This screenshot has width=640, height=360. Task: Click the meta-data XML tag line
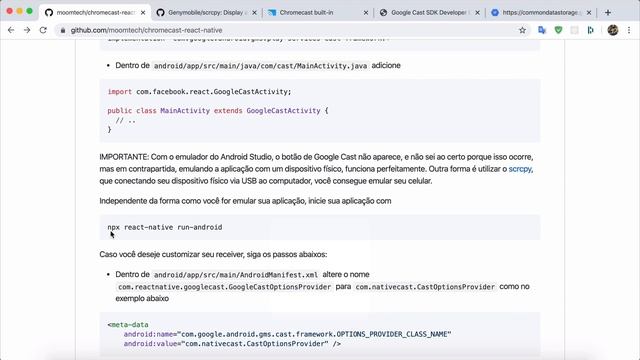tap(128, 325)
